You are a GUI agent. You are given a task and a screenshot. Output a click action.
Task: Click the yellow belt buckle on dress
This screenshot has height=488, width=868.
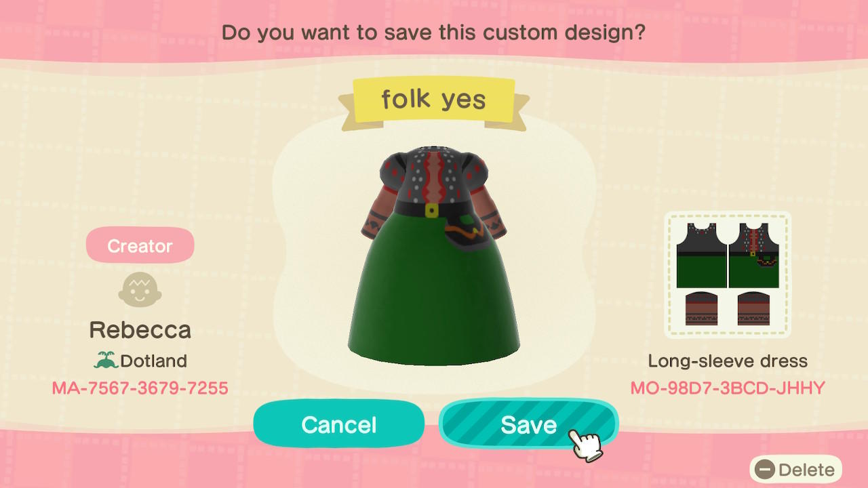click(431, 211)
